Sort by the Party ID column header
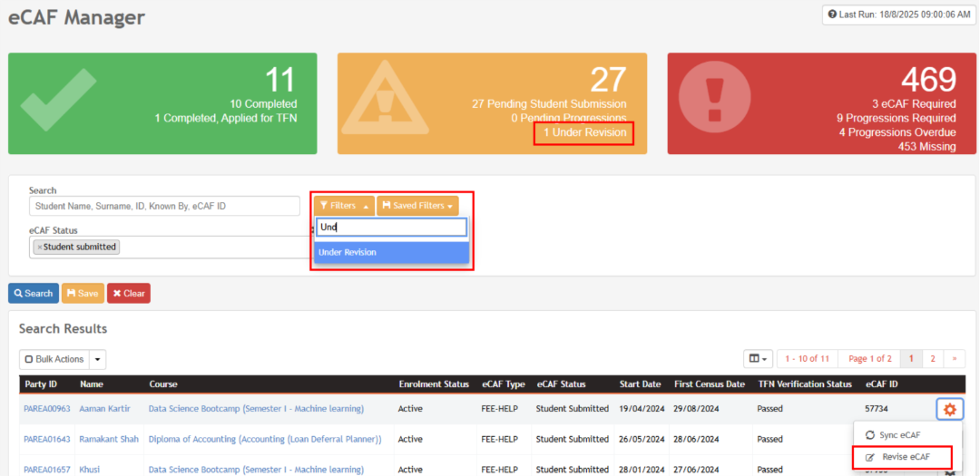Image resolution: width=980 pixels, height=476 pixels. pyautogui.click(x=41, y=384)
